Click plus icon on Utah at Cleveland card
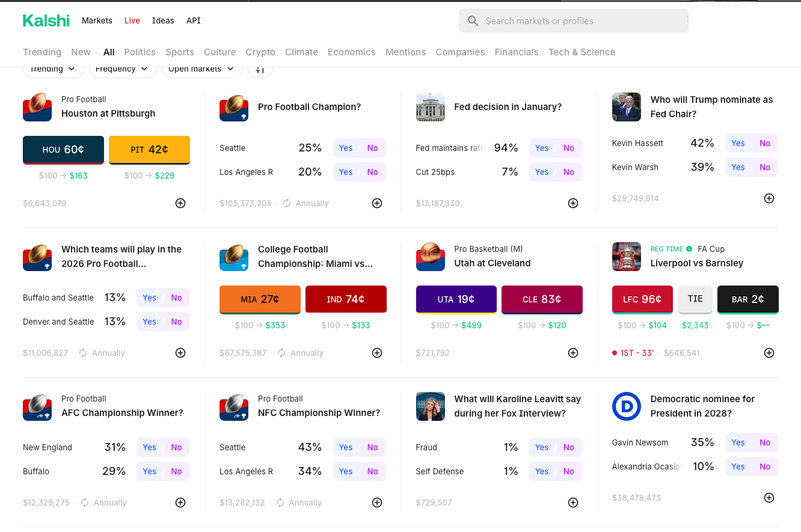This screenshot has height=532, width=801. [x=573, y=353]
